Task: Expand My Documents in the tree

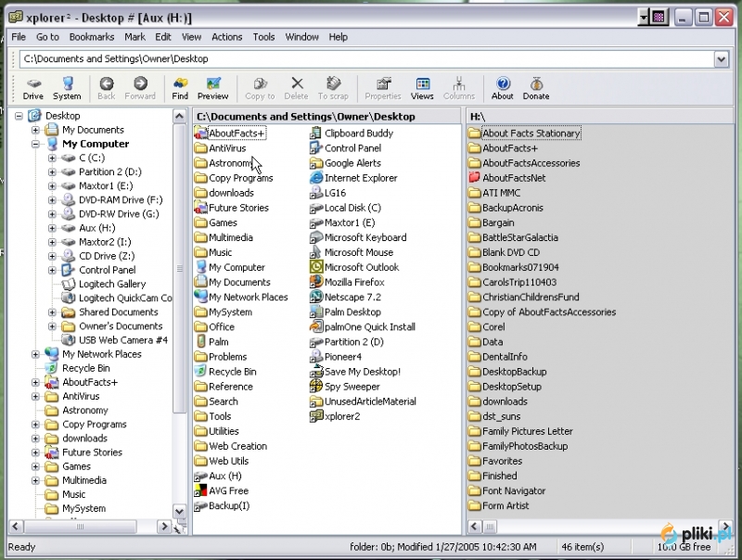Action: [x=35, y=130]
